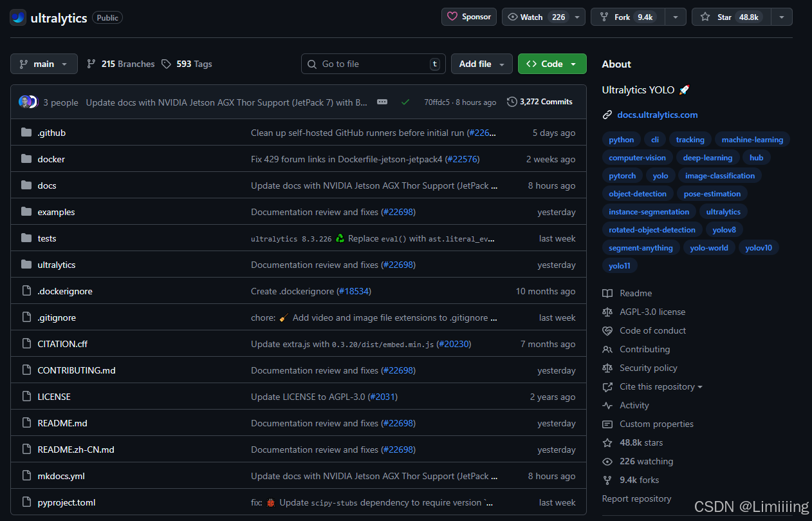Select the machine-learning topic tag
This screenshot has height=521, width=812.
[752, 140]
